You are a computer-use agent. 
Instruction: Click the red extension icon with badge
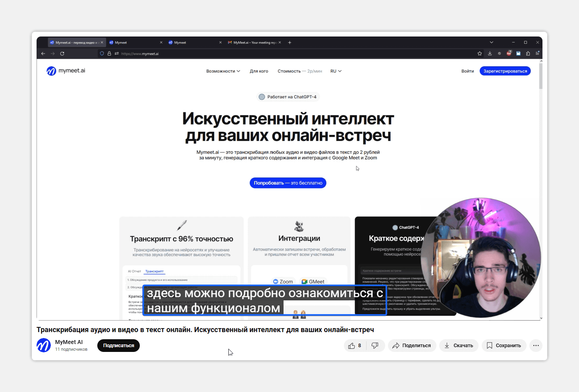(x=509, y=53)
